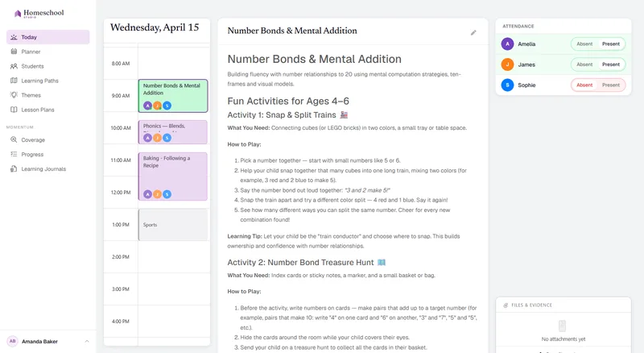Click Sophie's blue avatar in attendance

(507, 85)
